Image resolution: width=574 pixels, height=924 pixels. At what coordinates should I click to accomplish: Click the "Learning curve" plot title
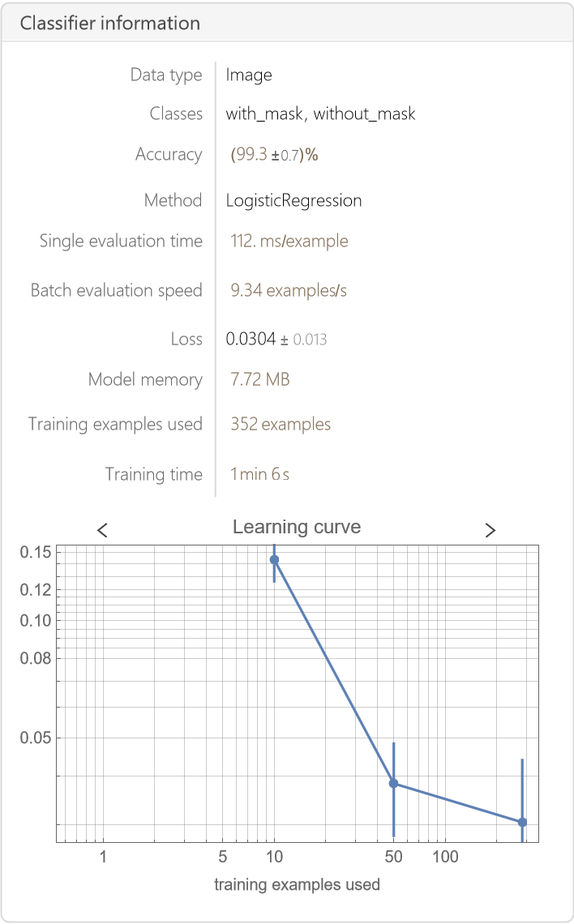[x=297, y=528]
